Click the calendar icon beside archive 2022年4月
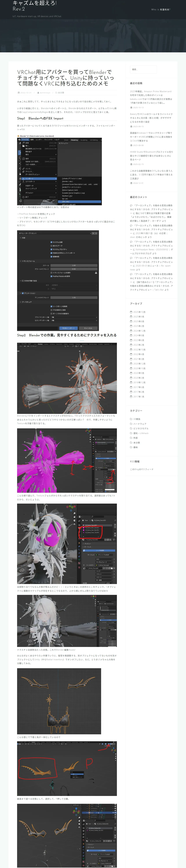 (131, 354)
